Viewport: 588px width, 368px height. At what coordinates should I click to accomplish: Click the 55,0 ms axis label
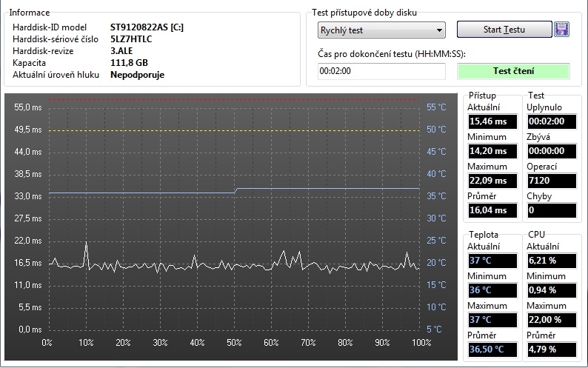click(27, 107)
